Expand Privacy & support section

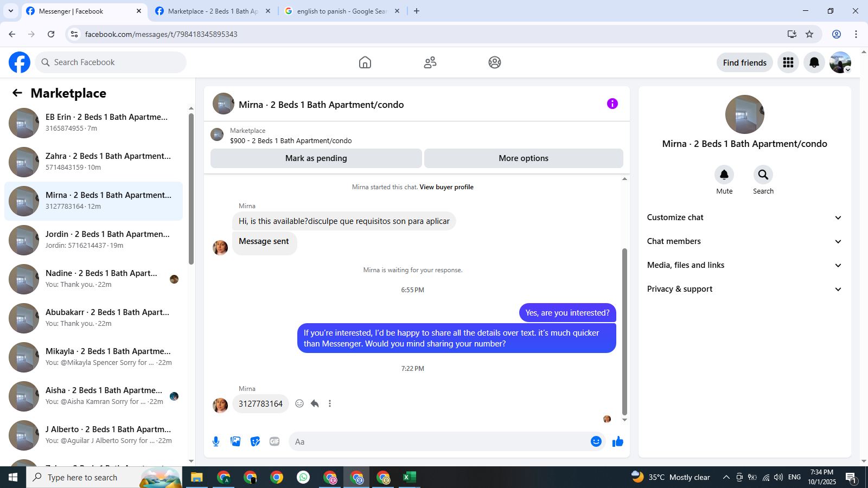[x=744, y=289]
